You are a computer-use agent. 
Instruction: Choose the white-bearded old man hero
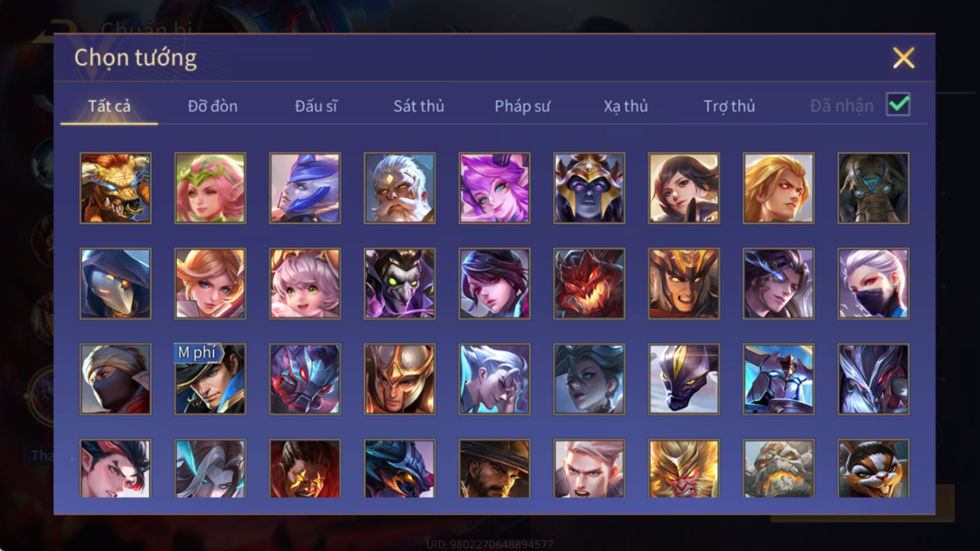coord(399,188)
